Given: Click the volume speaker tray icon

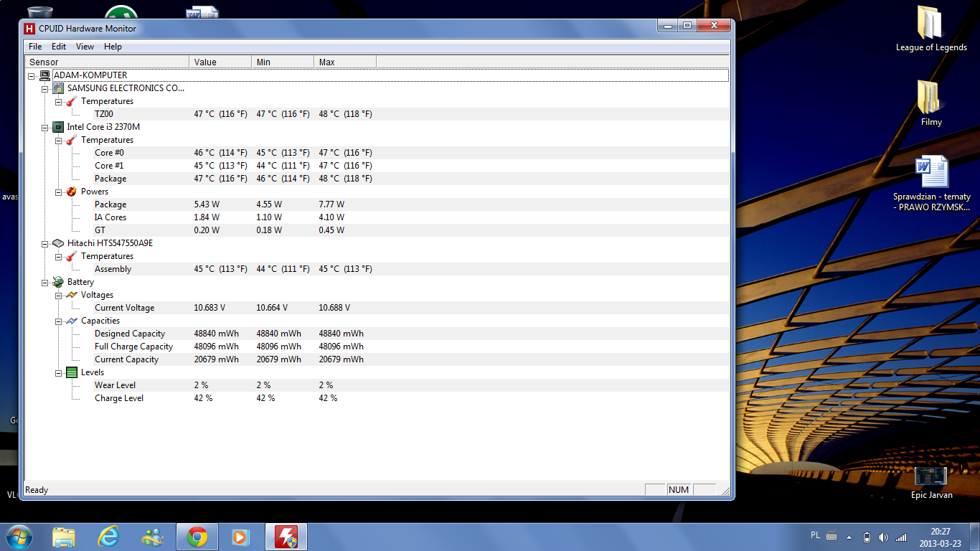Looking at the screenshot, I should click(x=883, y=537).
